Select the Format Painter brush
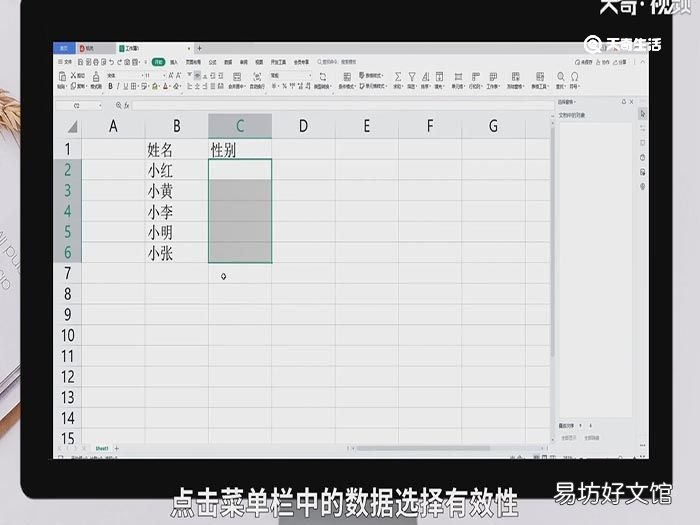 click(96, 76)
